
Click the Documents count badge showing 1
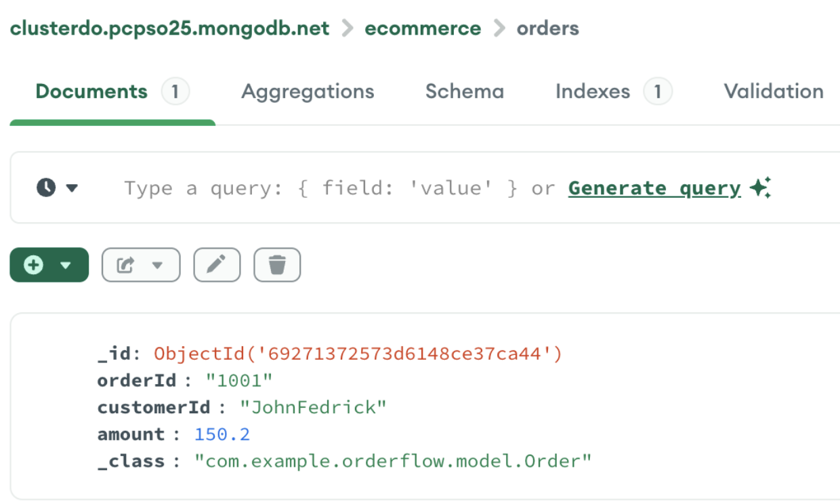tap(175, 91)
